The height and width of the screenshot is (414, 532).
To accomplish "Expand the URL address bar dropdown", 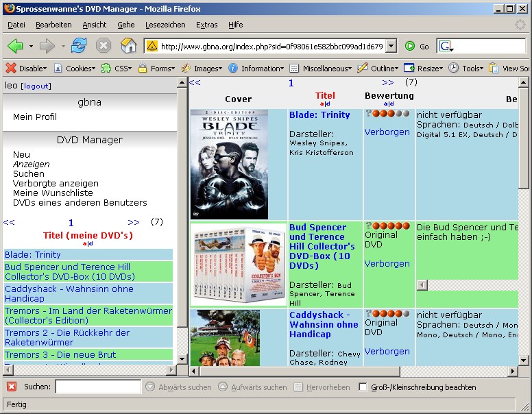I will tap(391, 46).
